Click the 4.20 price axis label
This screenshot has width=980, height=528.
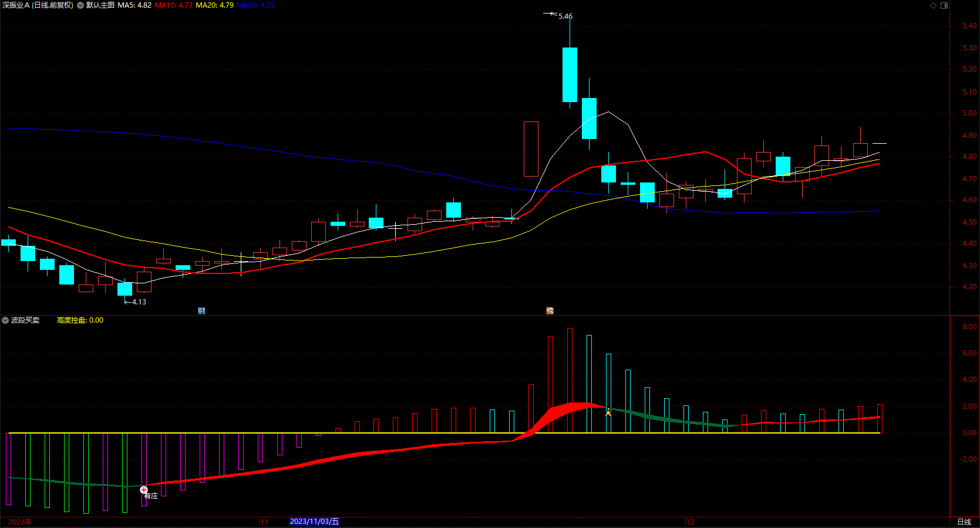point(969,287)
